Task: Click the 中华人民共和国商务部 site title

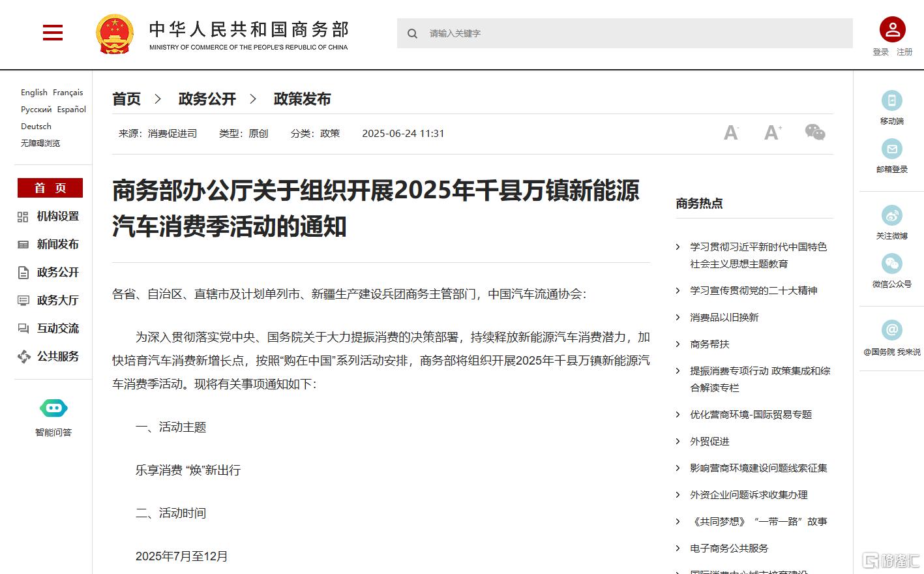Action: click(249, 29)
